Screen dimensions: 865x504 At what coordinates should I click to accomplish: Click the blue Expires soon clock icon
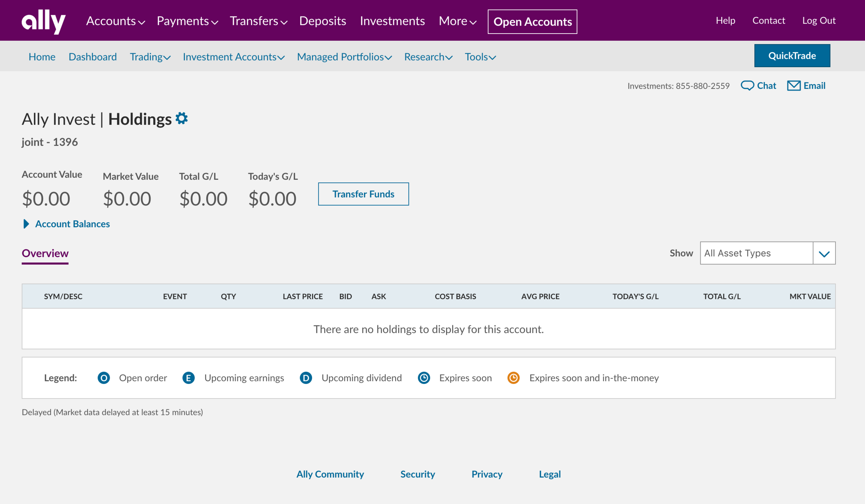point(424,378)
